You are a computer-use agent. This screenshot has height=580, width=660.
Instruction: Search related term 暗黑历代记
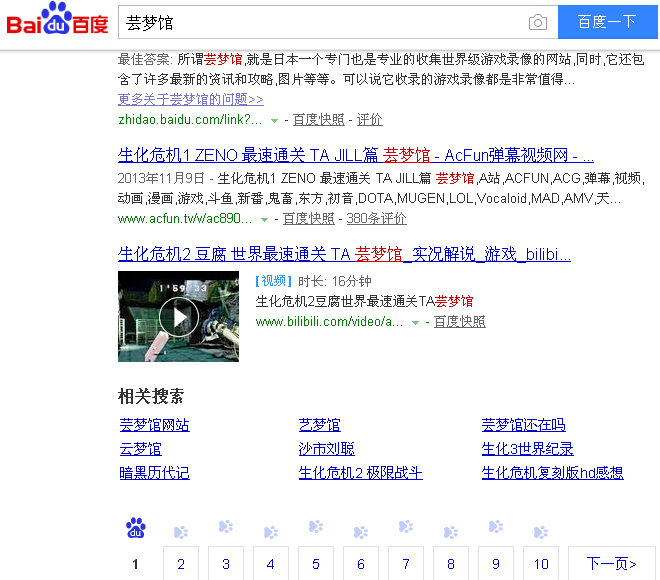154,473
